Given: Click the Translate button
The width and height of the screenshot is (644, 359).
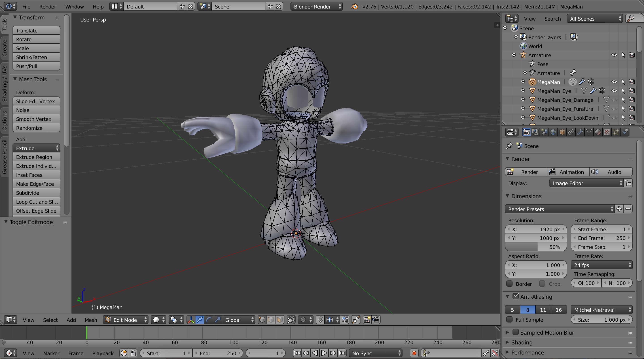Looking at the screenshot, I should pos(36,30).
